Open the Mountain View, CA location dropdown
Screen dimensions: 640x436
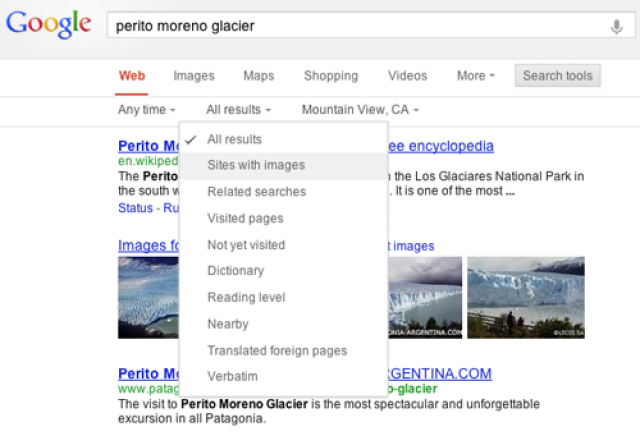360,110
